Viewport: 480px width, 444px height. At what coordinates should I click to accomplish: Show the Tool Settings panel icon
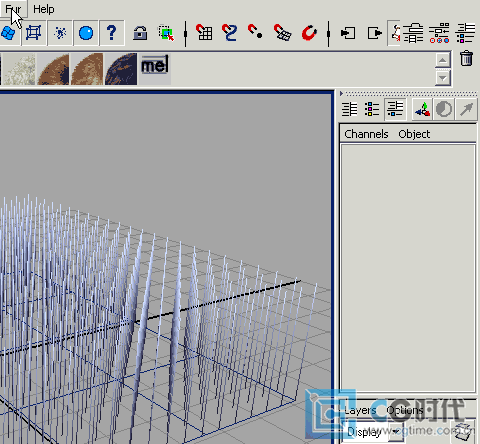439,33
